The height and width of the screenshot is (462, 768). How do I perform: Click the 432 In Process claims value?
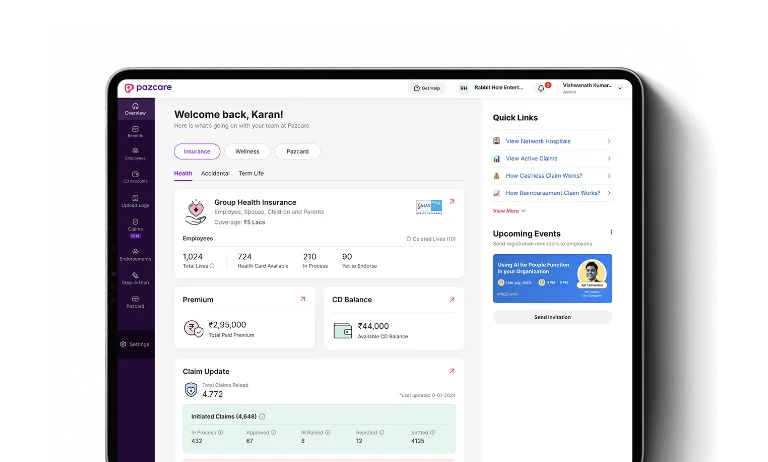tap(196, 441)
